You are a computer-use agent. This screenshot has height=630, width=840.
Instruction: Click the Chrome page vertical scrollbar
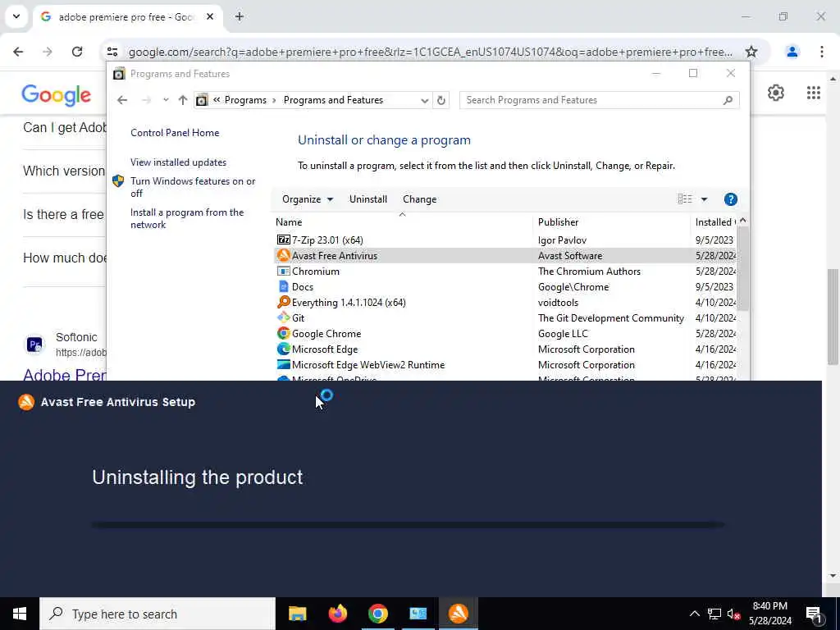[x=833, y=316]
